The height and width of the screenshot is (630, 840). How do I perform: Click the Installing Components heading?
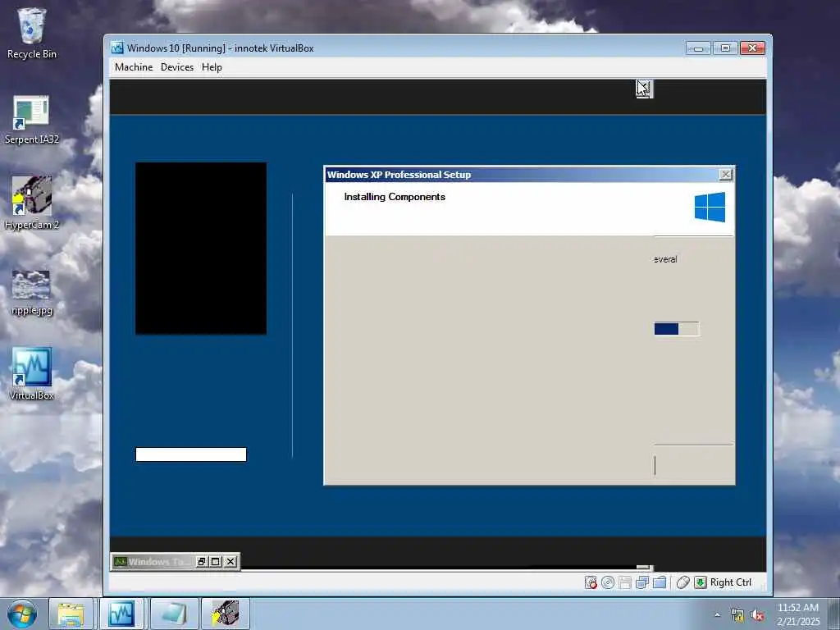(x=395, y=197)
